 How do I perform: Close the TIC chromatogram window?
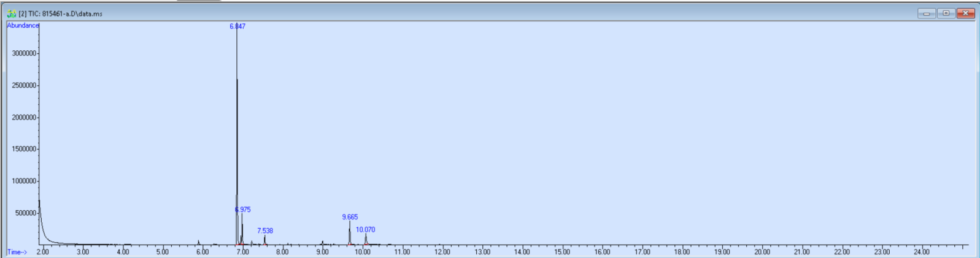pos(965,13)
